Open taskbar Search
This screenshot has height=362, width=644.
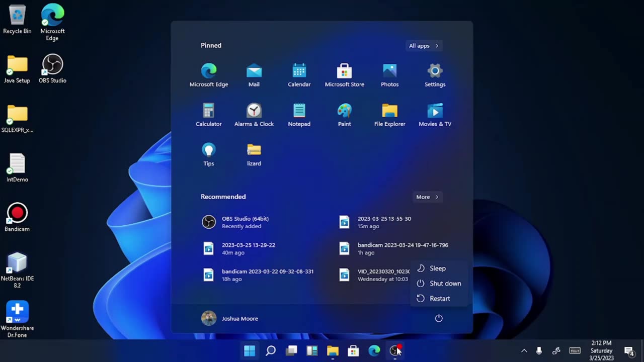271,350
